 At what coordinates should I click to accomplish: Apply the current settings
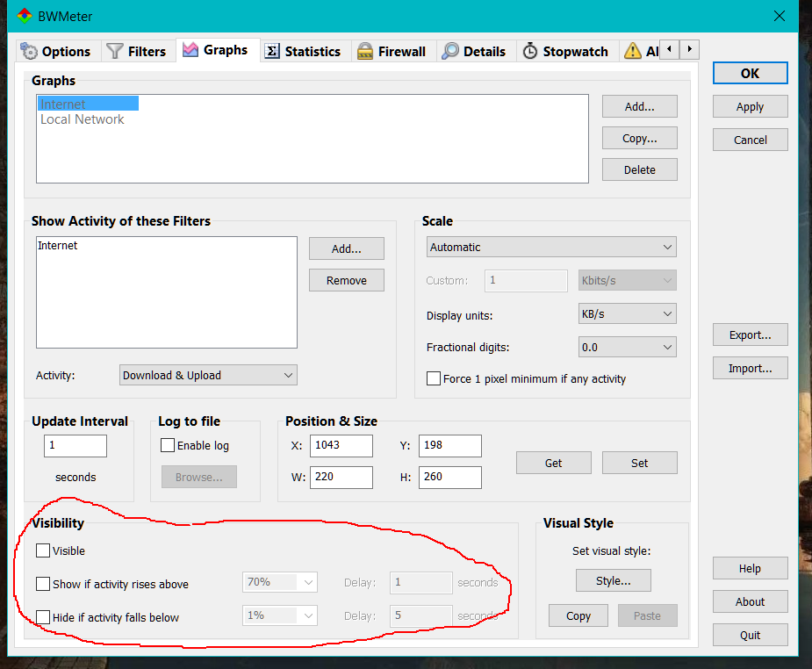coord(750,106)
